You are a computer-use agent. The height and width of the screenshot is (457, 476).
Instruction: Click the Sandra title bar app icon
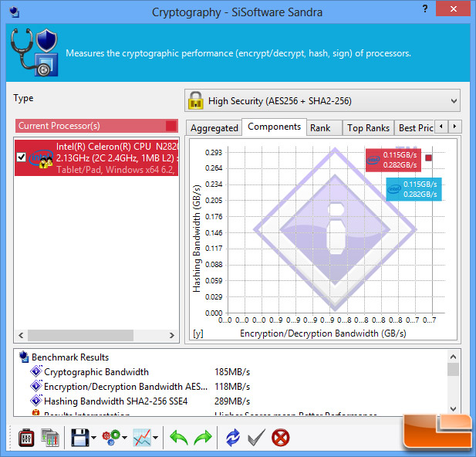pyautogui.click(x=14, y=12)
